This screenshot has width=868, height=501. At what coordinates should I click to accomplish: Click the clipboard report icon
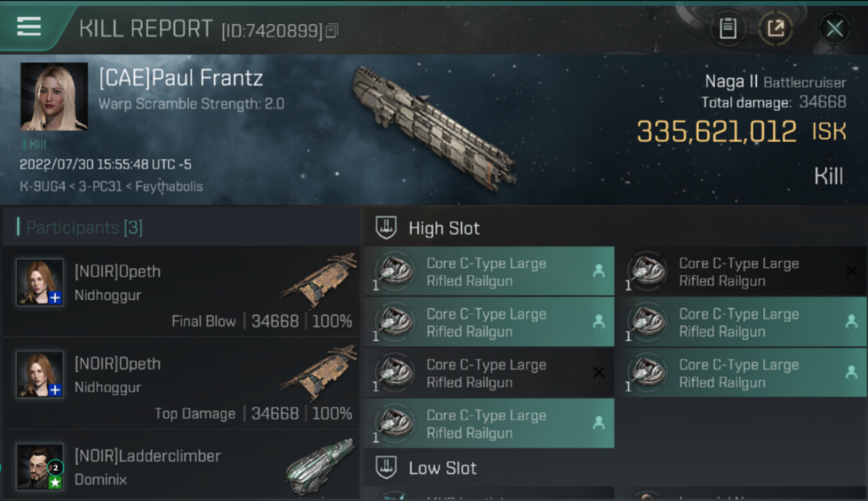[x=728, y=29]
